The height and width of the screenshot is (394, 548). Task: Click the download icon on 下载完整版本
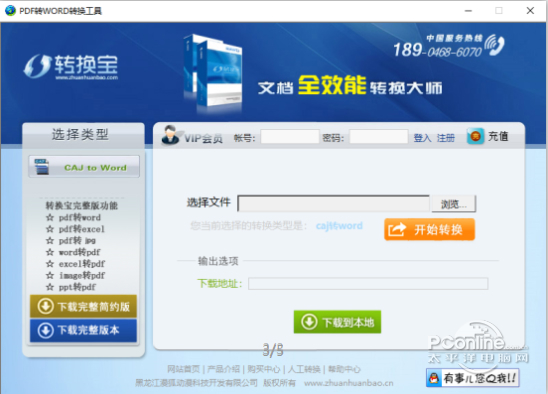coord(45,330)
